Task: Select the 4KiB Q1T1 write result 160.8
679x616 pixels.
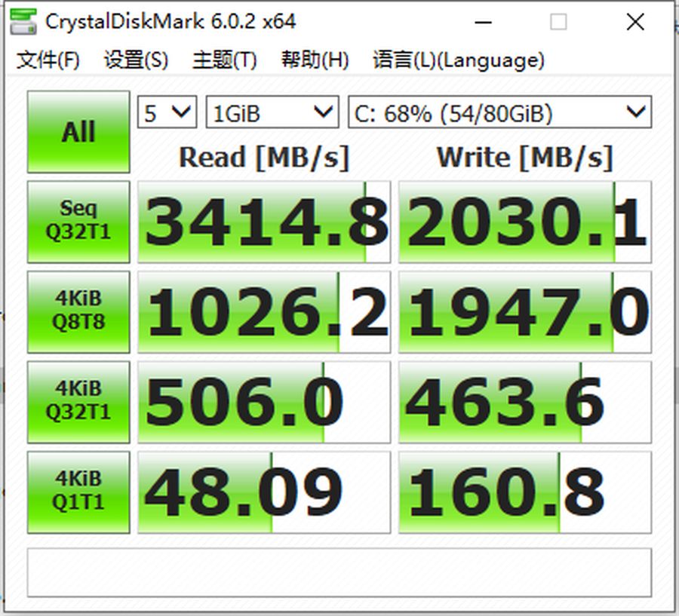Action: 525,492
